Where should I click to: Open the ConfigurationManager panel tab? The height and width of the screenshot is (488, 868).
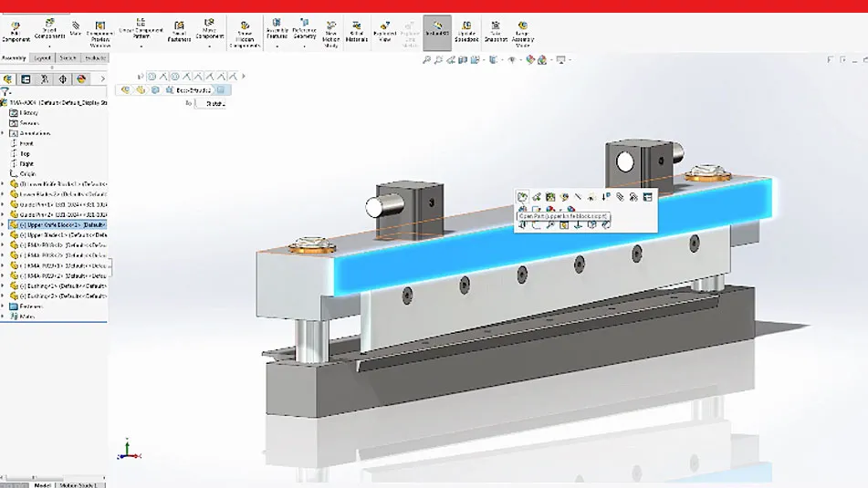tap(45, 79)
